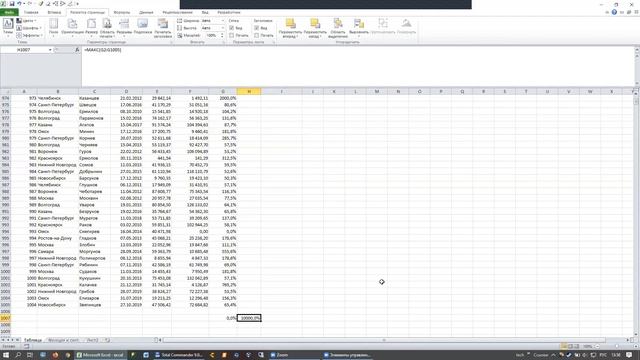Open the theme Цвета (Colors) dropdown
The image size is (640, 360).
(x=26, y=21)
